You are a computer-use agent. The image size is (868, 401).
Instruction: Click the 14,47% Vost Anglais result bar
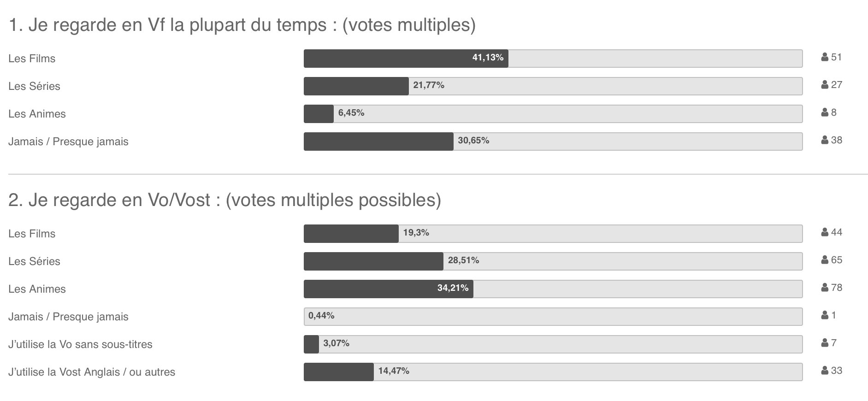[553, 372]
